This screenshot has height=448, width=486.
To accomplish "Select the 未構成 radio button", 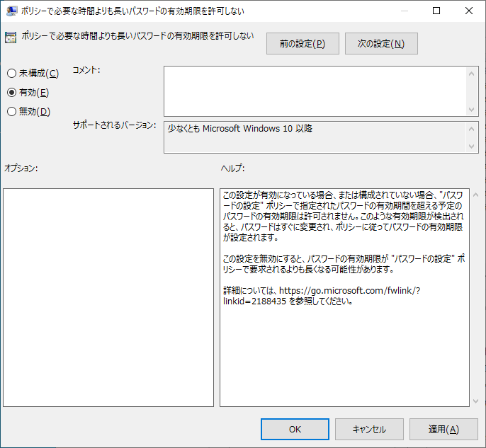I will pyautogui.click(x=11, y=74).
